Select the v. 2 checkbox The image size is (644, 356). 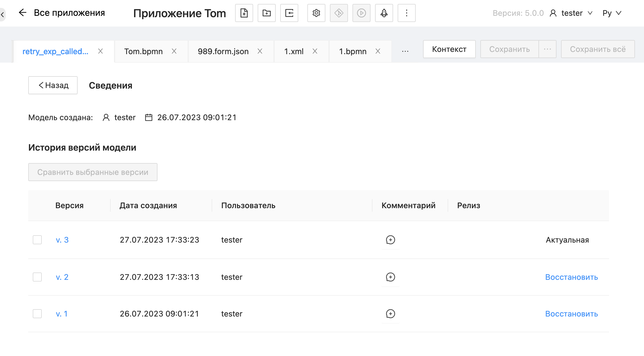click(37, 277)
